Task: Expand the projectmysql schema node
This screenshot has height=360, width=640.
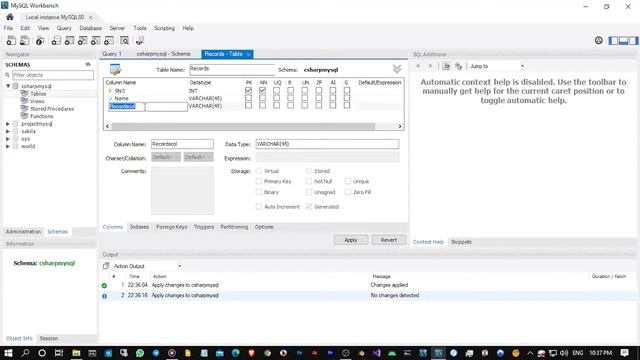Action: pyautogui.click(x=8, y=124)
